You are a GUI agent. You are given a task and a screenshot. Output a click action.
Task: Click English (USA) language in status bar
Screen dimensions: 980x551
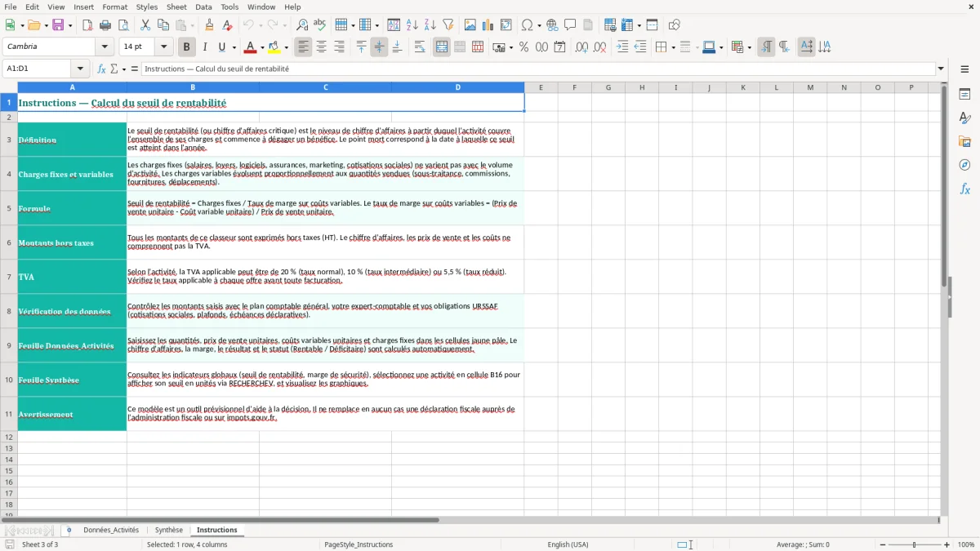(x=568, y=544)
